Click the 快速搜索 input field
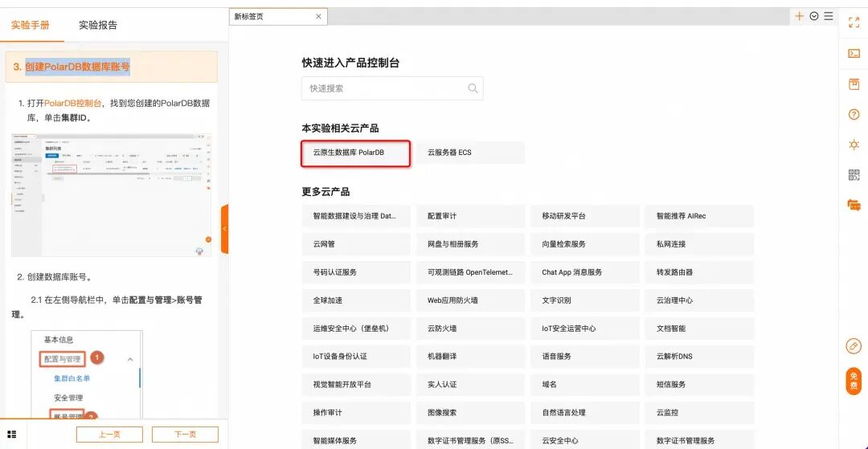 click(x=392, y=88)
